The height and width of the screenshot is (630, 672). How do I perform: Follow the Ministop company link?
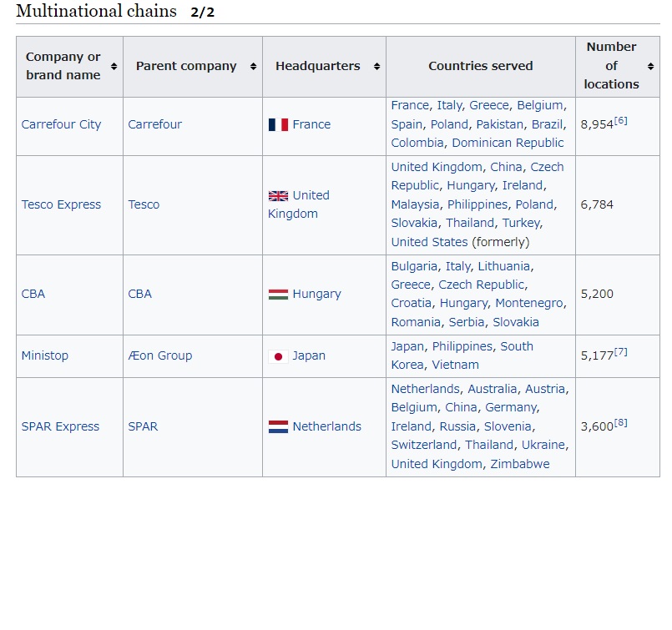(45, 355)
